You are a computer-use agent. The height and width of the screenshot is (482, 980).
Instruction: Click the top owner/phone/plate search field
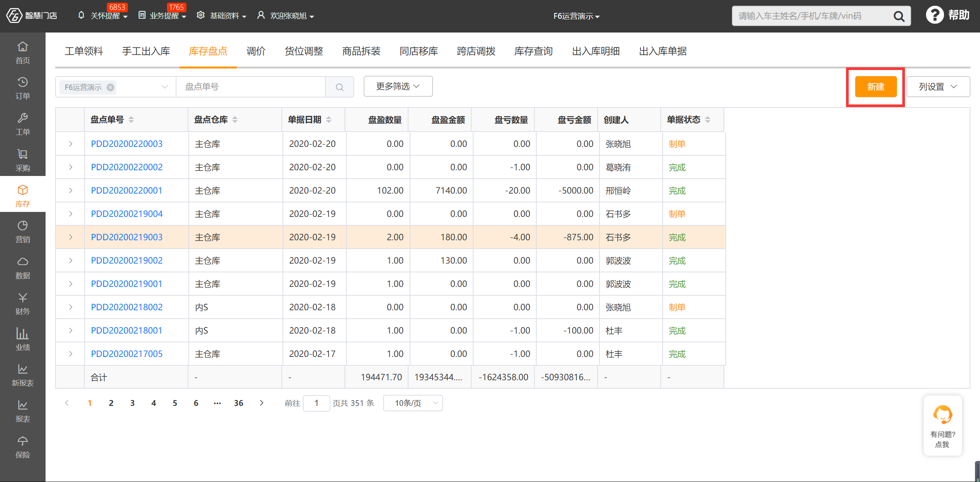coord(812,16)
